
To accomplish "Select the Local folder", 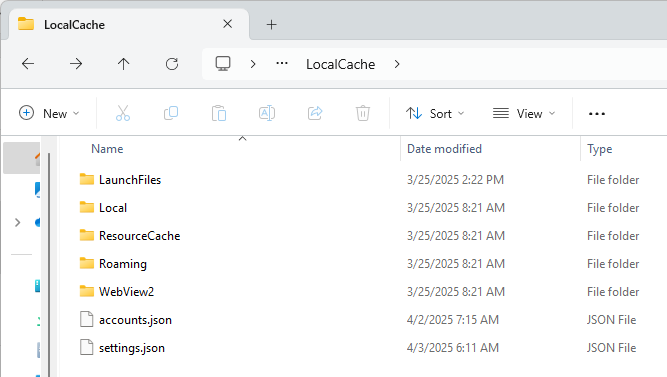I will (x=113, y=208).
